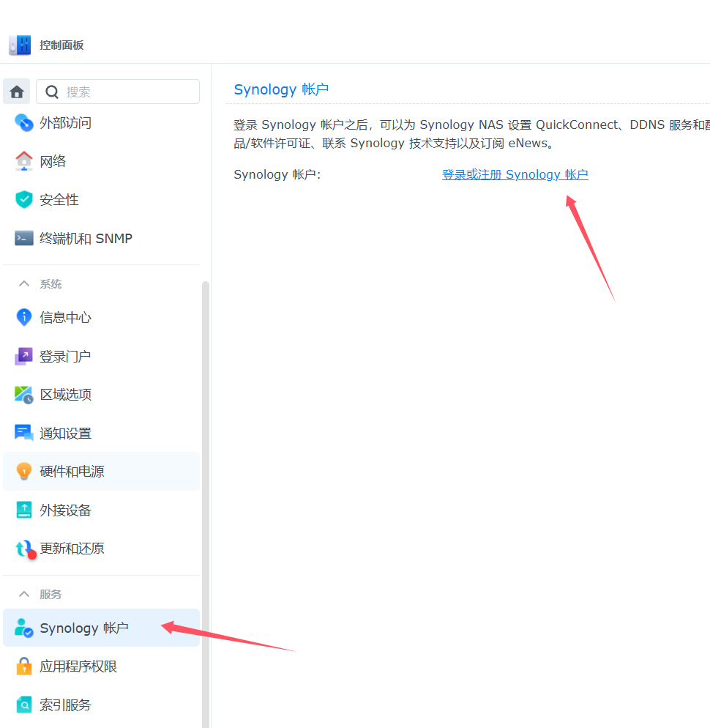This screenshot has width=710, height=728.
Task: Click 登录或注册 Synology 帐户 link
Action: coord(515,174)
